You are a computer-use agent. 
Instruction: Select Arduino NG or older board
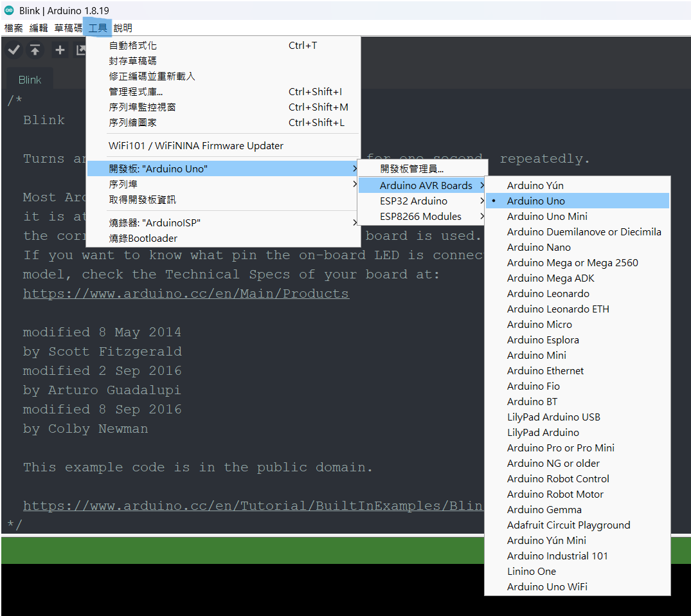click(x=577, y=464)
